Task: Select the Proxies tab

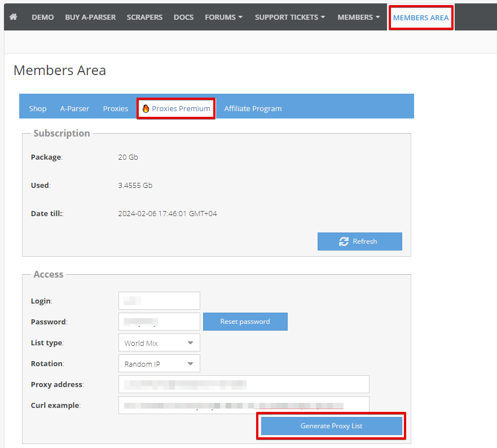Action: (x=115, y=108)
